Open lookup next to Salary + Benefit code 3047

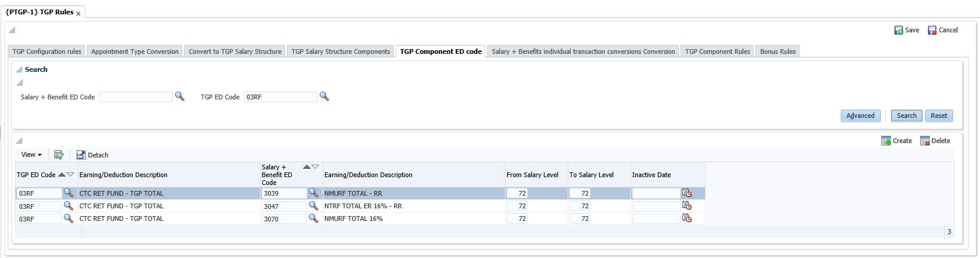tap(313, 206)
